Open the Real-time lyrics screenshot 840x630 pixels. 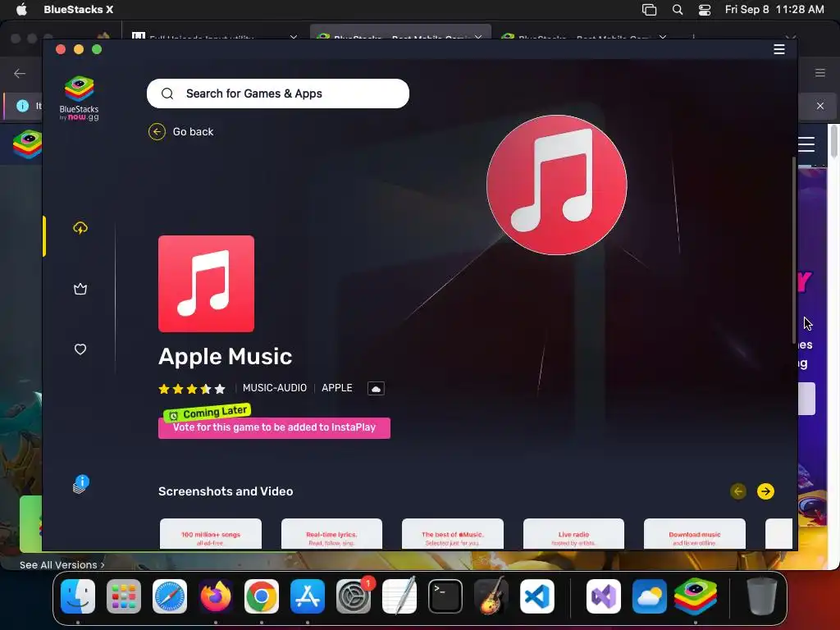click(331, 533)
